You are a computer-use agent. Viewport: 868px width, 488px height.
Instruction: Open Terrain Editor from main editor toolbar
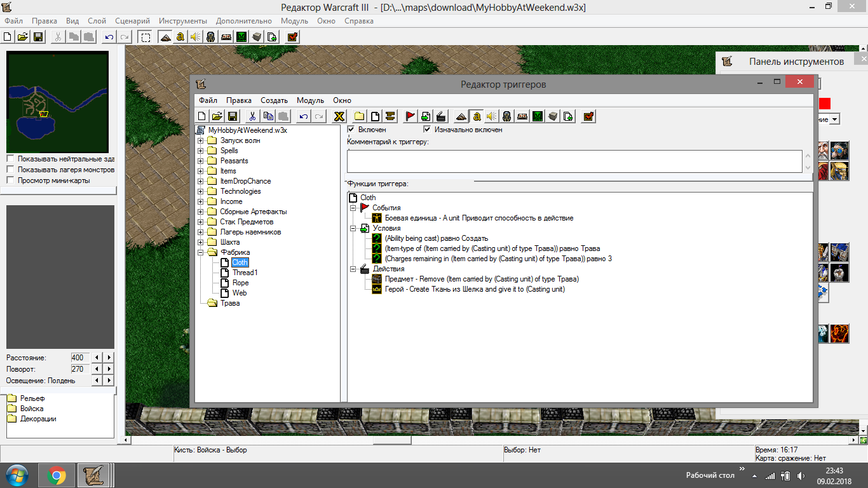165,37
